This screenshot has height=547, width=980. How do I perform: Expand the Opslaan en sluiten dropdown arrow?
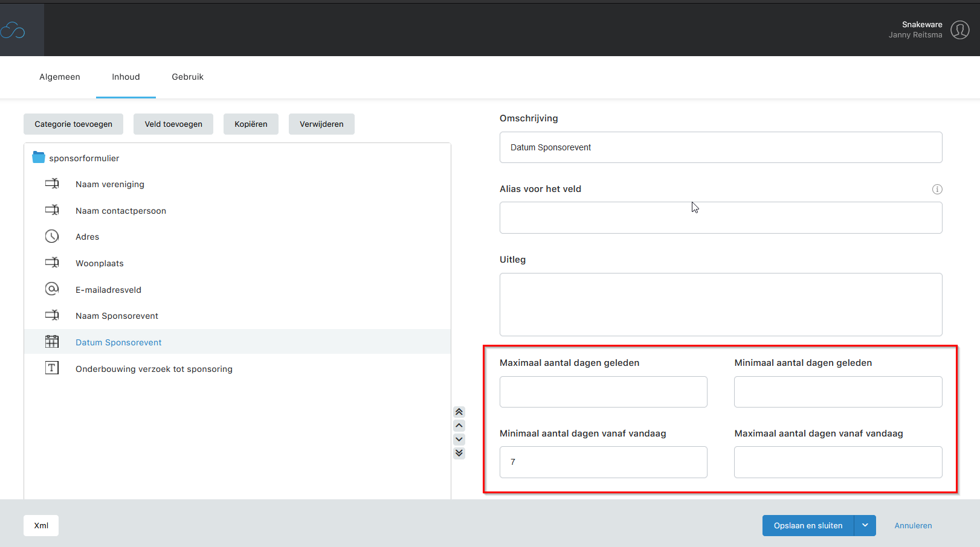(x=865, y=525)
